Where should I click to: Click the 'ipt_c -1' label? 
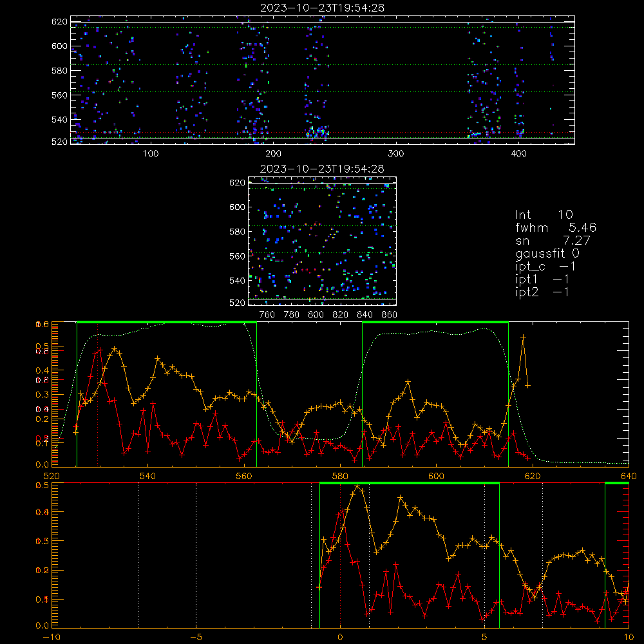point(545,267)
